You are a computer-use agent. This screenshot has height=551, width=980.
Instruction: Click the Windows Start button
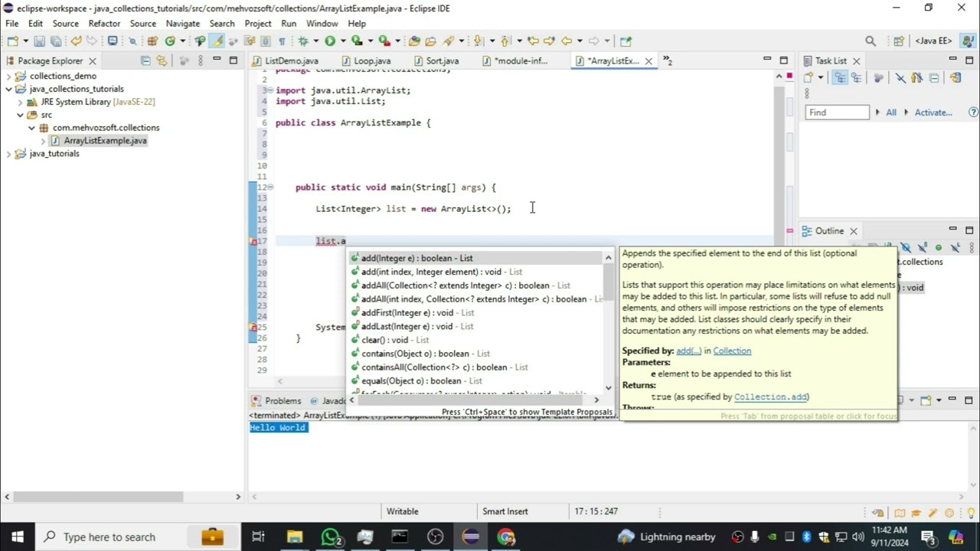pyautogui.click(x=18, y=536)
